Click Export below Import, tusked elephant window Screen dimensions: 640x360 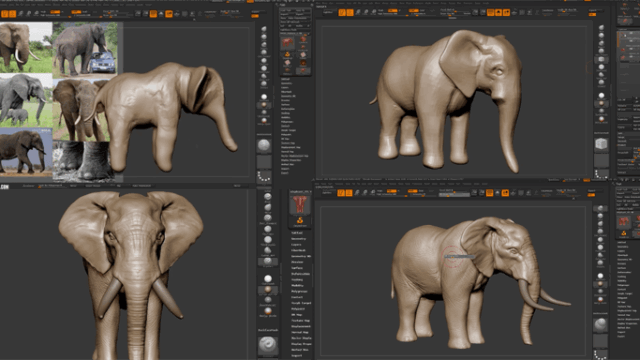tap(621, 336)
